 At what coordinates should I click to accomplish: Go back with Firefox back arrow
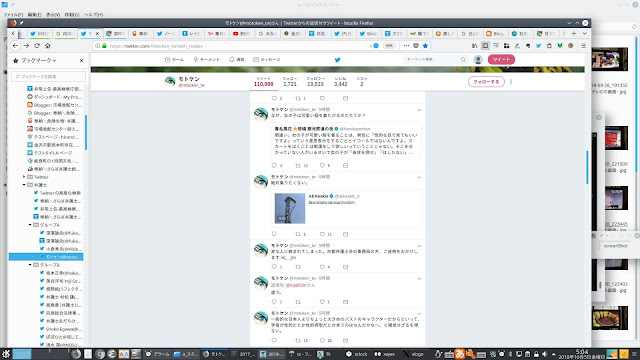coord(16,46)
